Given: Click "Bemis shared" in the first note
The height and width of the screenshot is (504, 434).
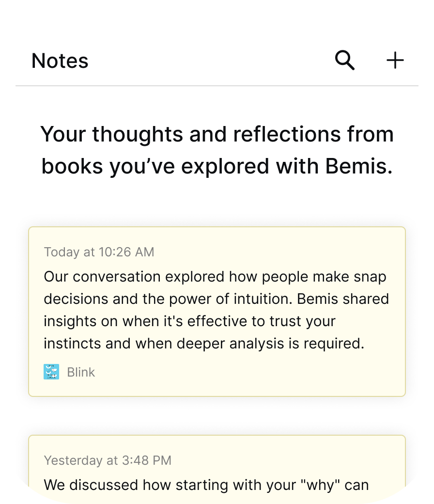Looking at the screenshot, I should 343,299.
